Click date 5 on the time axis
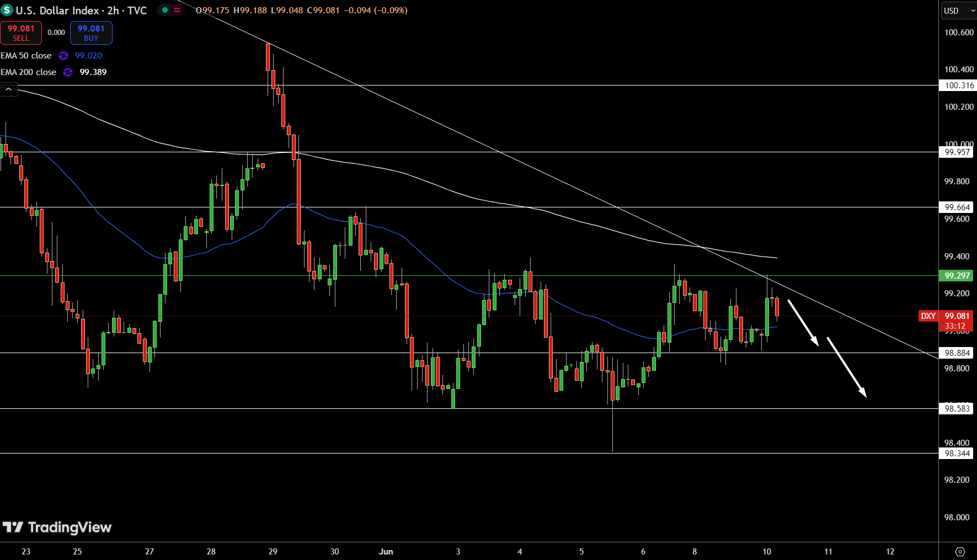This screenshot has height=560, width=977. [581, 552]
